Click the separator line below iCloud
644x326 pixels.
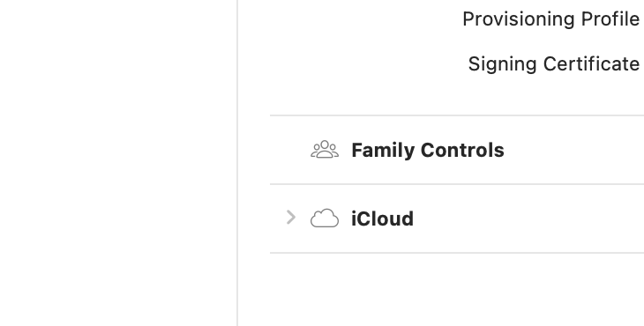pos(457,253)
